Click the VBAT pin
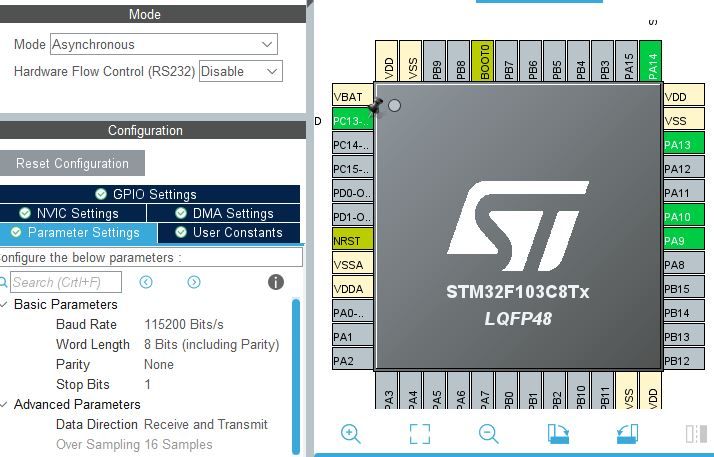714x457 pixels. click(x=352, y=96)
